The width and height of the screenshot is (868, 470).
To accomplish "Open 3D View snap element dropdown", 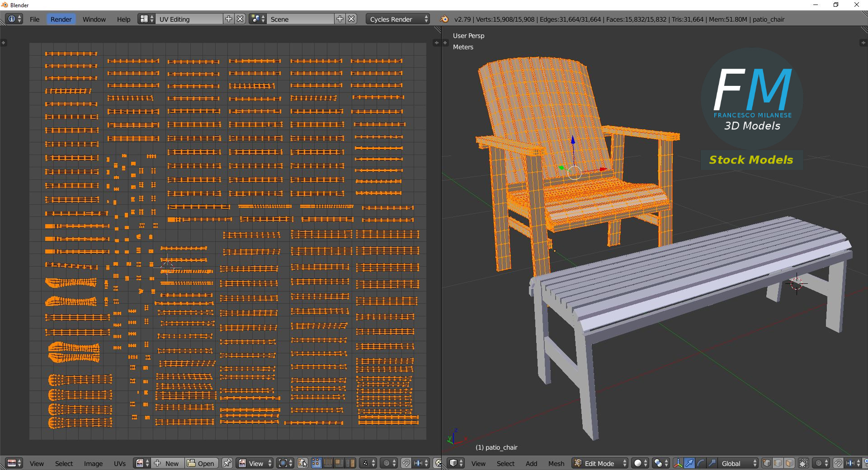I will pos(853,463).
